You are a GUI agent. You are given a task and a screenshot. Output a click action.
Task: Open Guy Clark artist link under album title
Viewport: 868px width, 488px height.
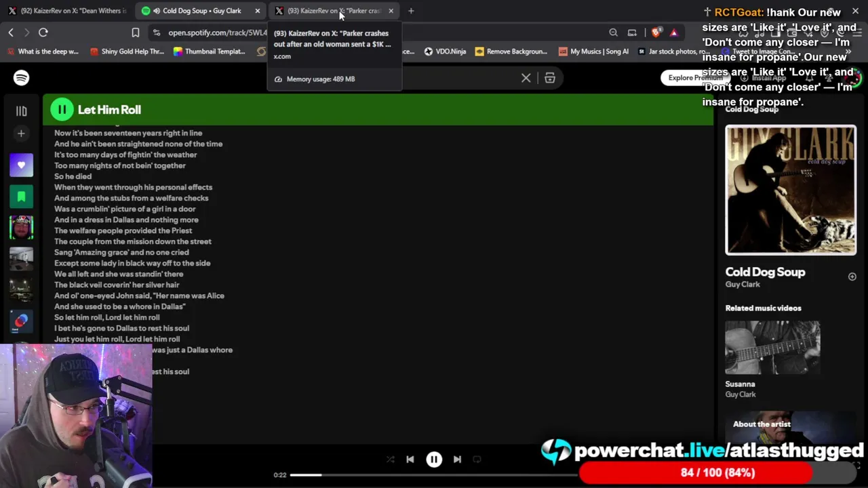[x=743, y=285]
